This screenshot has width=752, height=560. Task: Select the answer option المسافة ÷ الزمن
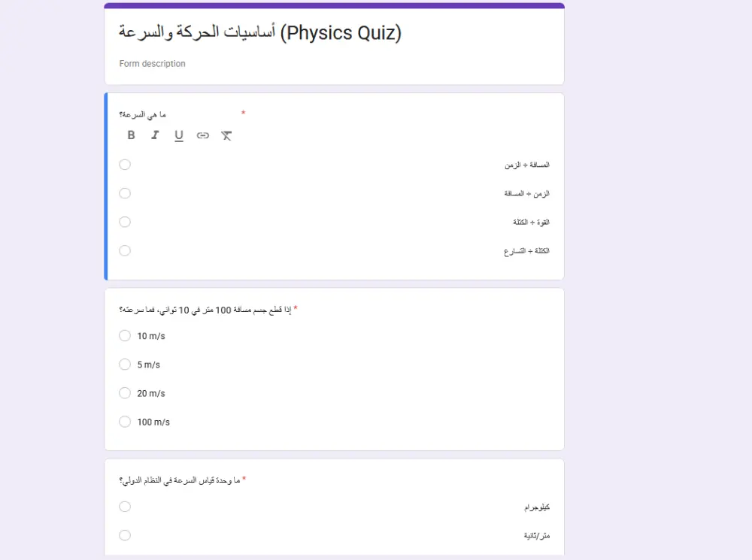[125, 164]
